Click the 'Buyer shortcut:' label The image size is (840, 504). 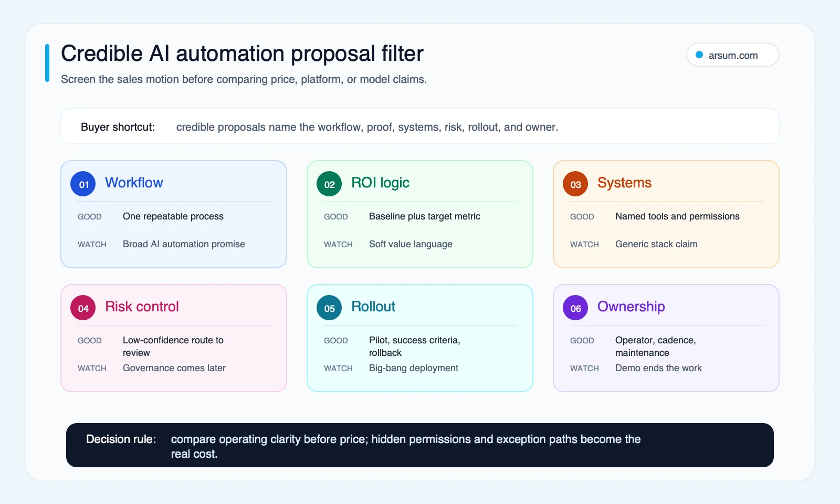pos(118,127)
